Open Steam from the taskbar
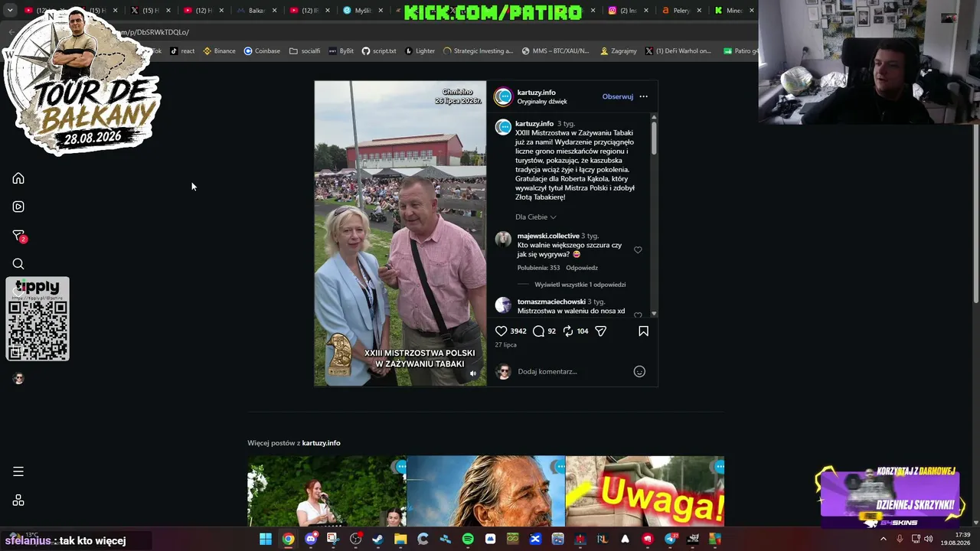The image size is (980, 551). [377, 539]
